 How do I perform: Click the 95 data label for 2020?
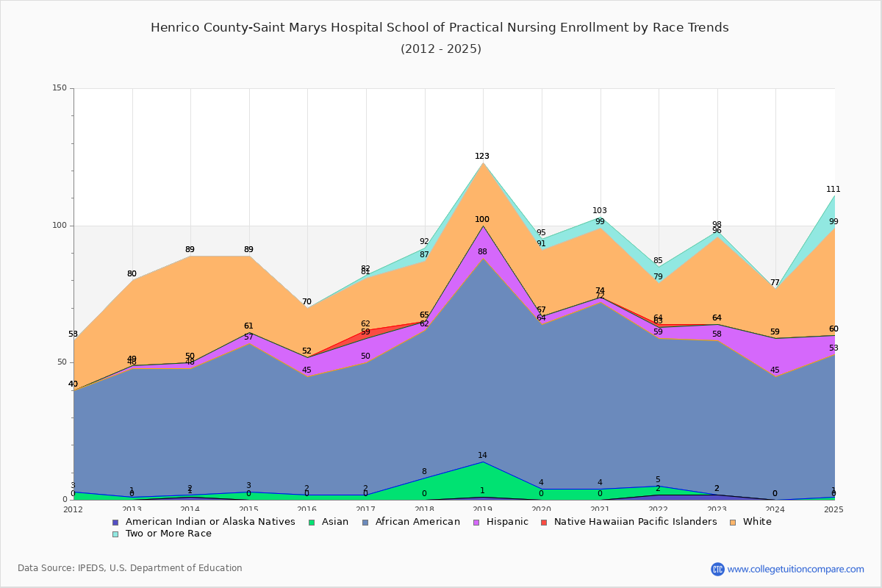tap(541, 232)
